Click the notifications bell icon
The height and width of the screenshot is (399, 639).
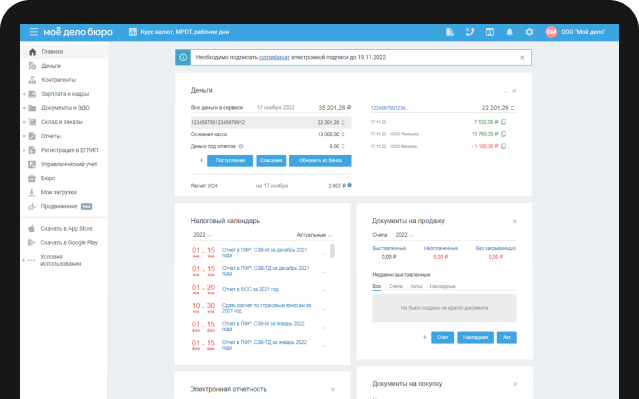(509, 32)
